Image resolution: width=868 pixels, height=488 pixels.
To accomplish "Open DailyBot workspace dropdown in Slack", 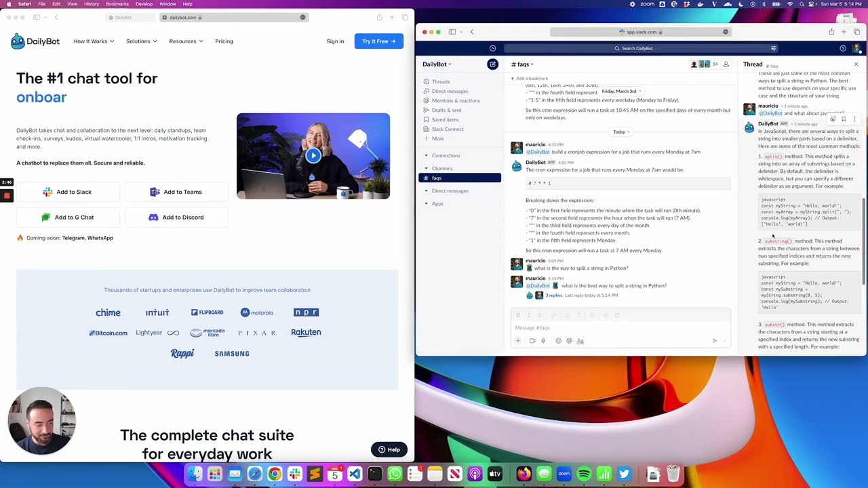I will 437,64.
